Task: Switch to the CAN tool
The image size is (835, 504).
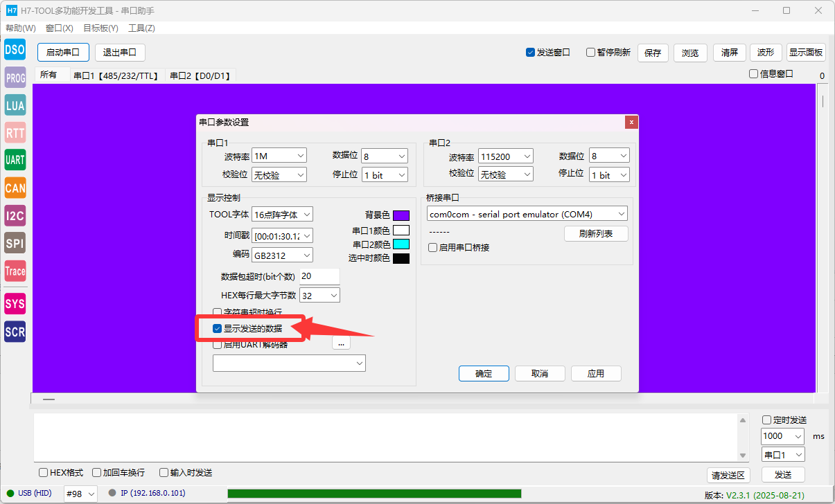Action: 15,188
